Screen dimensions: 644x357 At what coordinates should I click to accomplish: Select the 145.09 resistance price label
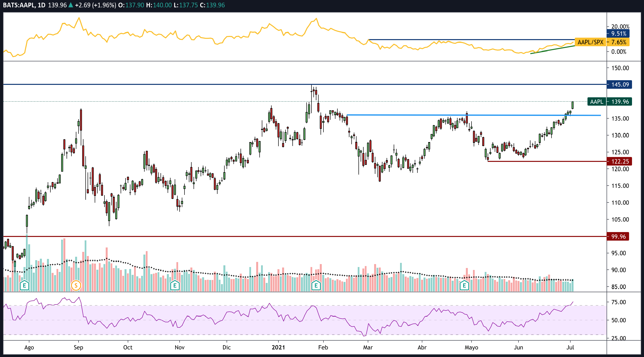click(x=620, y=84)
